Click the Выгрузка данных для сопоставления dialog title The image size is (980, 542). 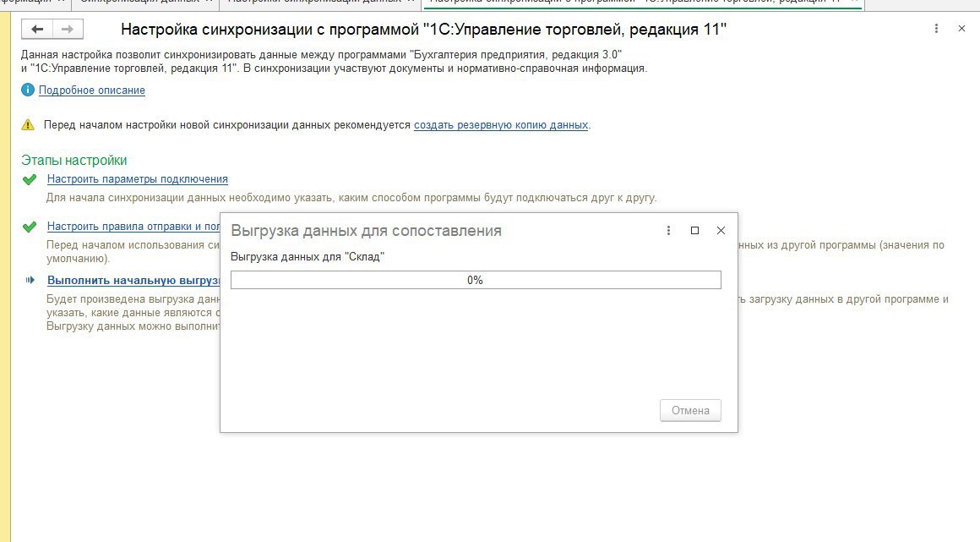(367, 230)
